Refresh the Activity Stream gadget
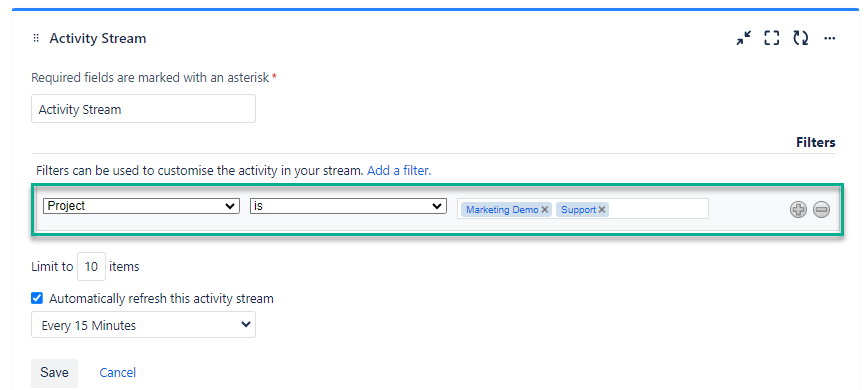867x390 pixels. pos(800,38)
